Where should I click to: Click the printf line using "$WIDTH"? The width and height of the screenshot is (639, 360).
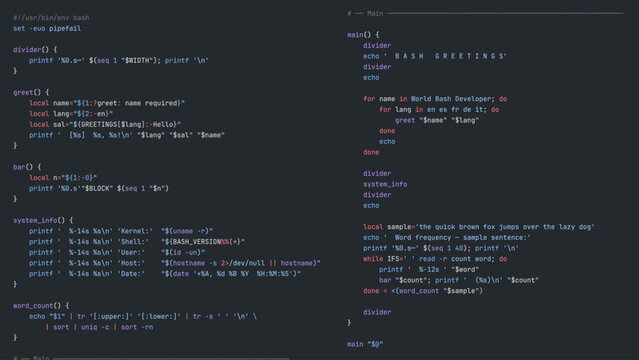(119, 60)
